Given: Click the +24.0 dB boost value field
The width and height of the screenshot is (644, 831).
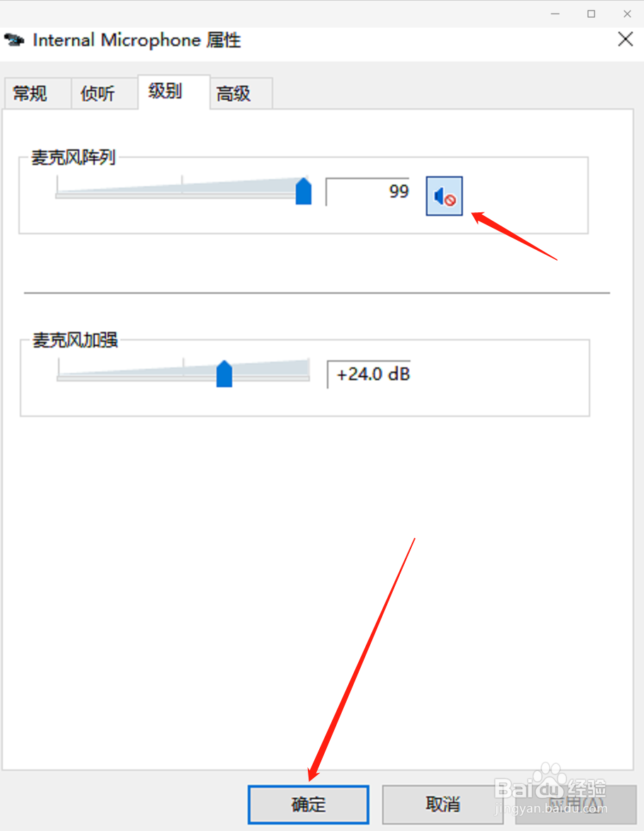Looking at the screenshot, I should [369, 374].
